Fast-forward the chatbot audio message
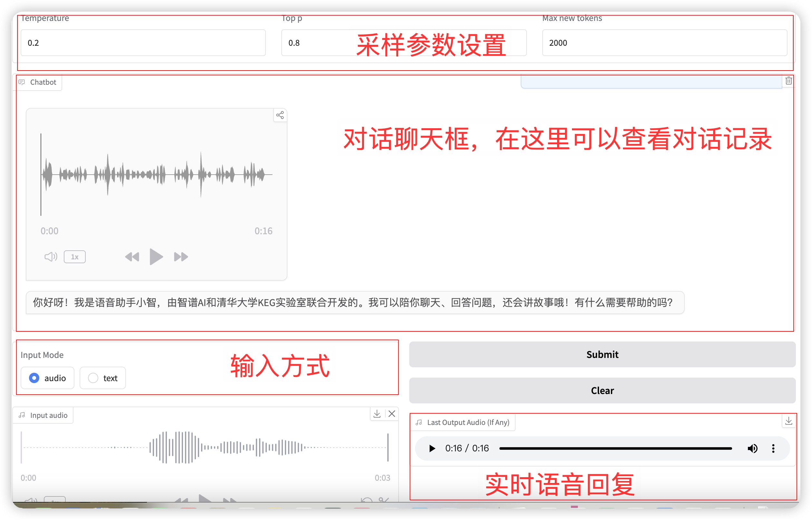This screenshot has height=520, width=812. pyautogui.click(x=181, y=257)
